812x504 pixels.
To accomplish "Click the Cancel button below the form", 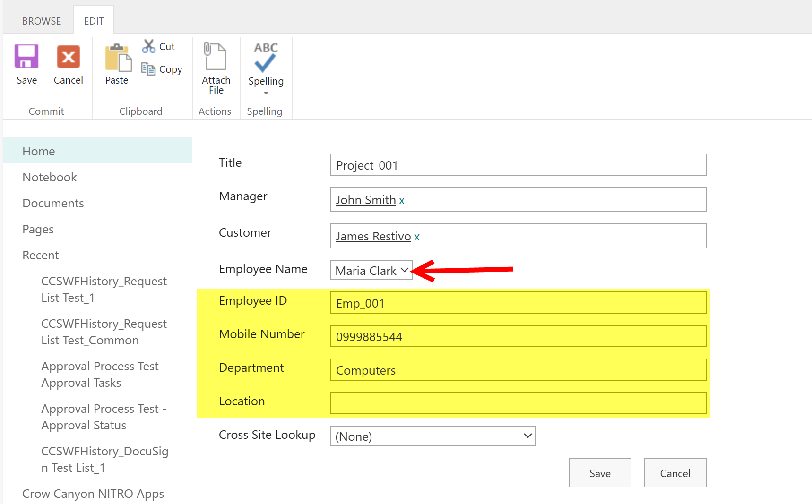I will coord(675,473).
